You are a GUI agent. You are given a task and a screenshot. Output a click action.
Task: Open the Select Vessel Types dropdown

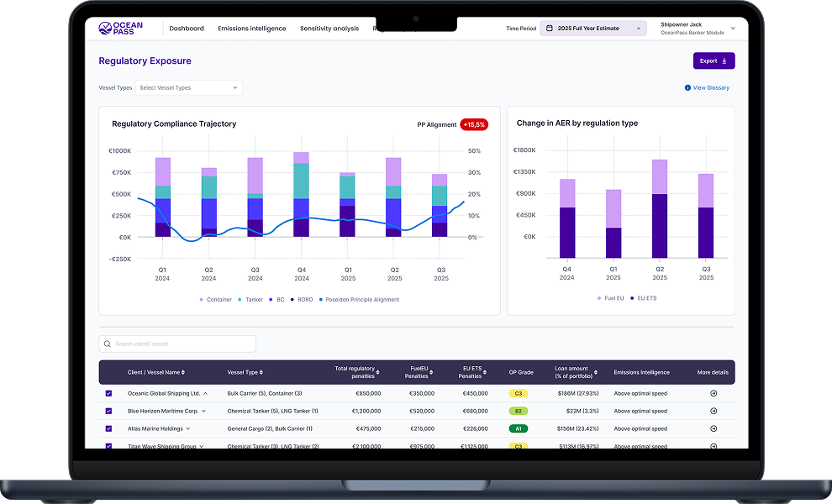(188, 87)
